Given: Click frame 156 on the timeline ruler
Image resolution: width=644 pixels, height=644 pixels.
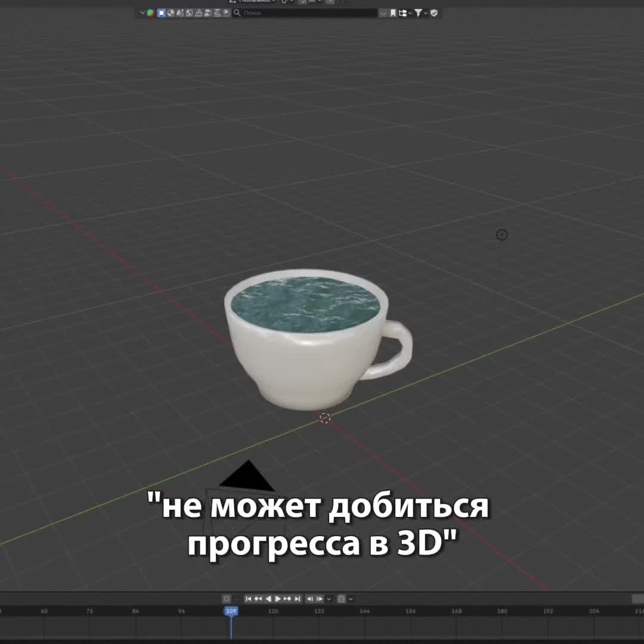Looking at the screenshot, I should click(x=411, y=611).
